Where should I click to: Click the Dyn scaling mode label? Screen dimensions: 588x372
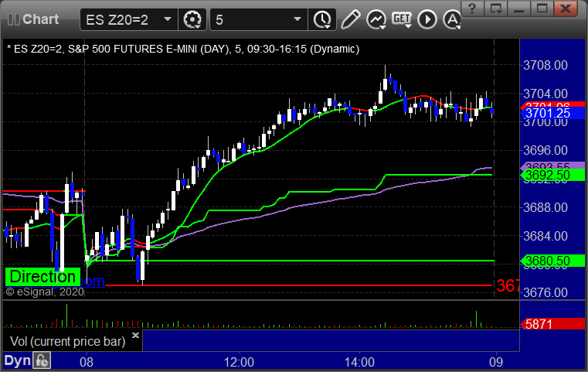click(x=17, y=360)
